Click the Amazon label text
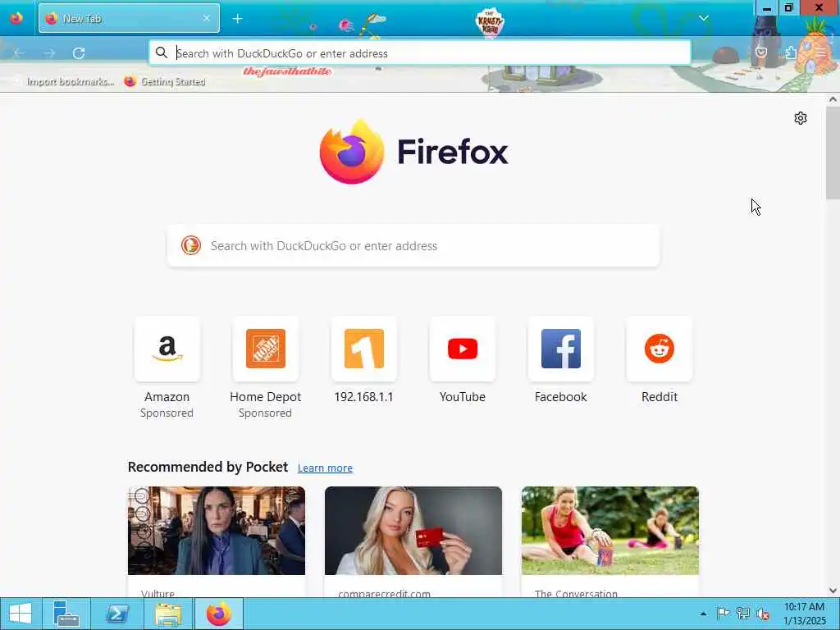Screen dimensions: 840x630 coord(167,397)
